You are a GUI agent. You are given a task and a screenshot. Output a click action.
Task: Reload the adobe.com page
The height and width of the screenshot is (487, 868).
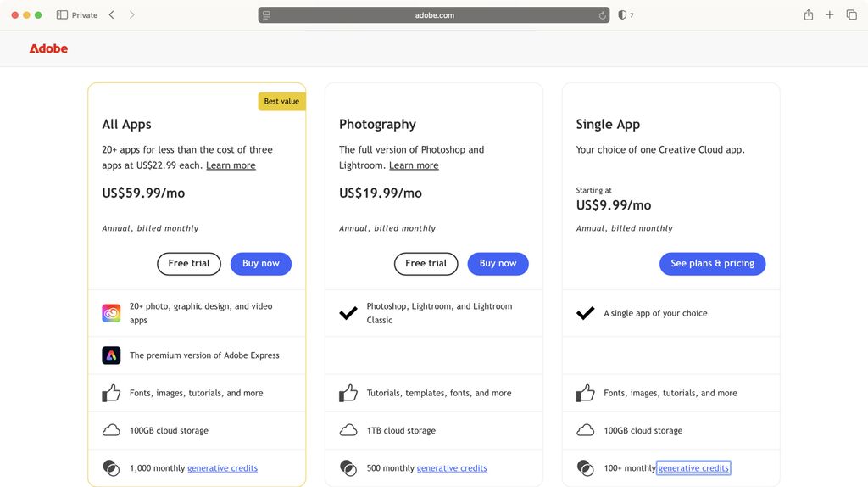coord(602,15)
